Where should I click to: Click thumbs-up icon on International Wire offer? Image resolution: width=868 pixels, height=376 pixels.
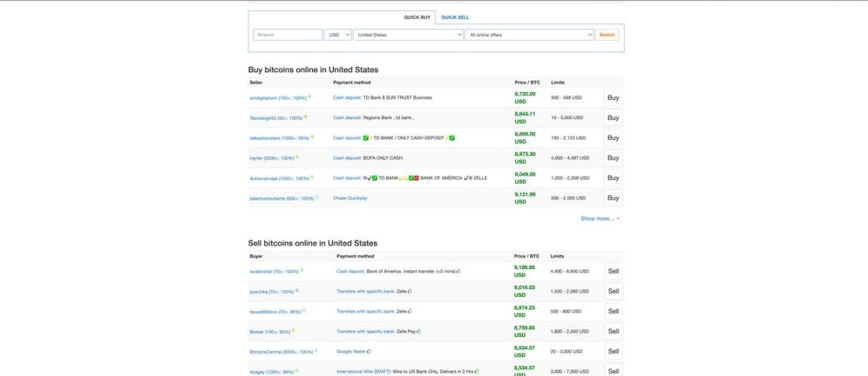(478, 371)
